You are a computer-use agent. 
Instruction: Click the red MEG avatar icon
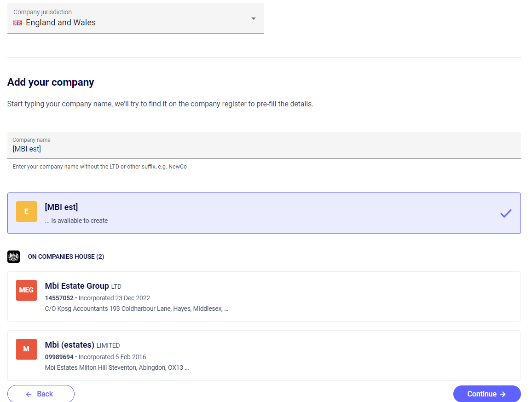pyautogui.click(x=26, y=290)
